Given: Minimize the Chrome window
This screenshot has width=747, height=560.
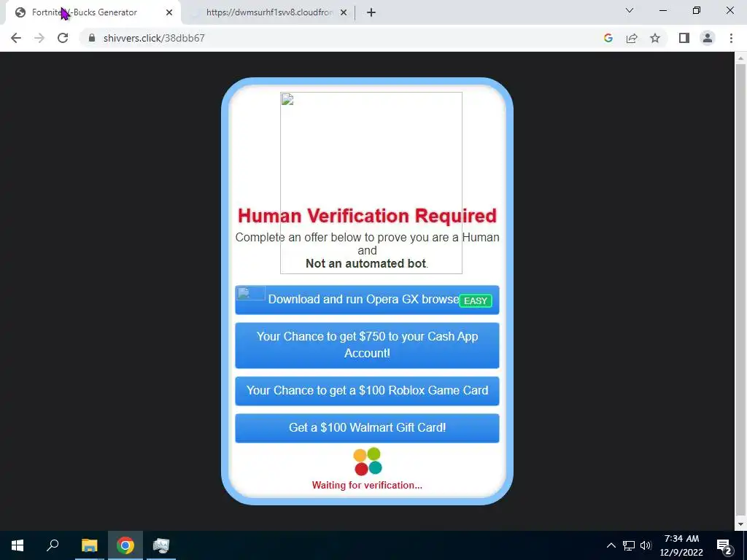Looking at the screenshot, I should pyautogui.click(x=662, y=10).
